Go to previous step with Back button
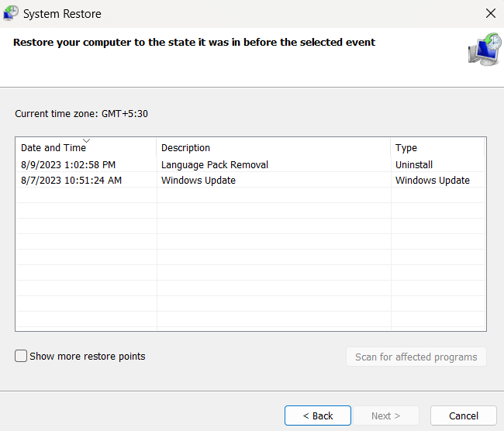 (318, 415)
